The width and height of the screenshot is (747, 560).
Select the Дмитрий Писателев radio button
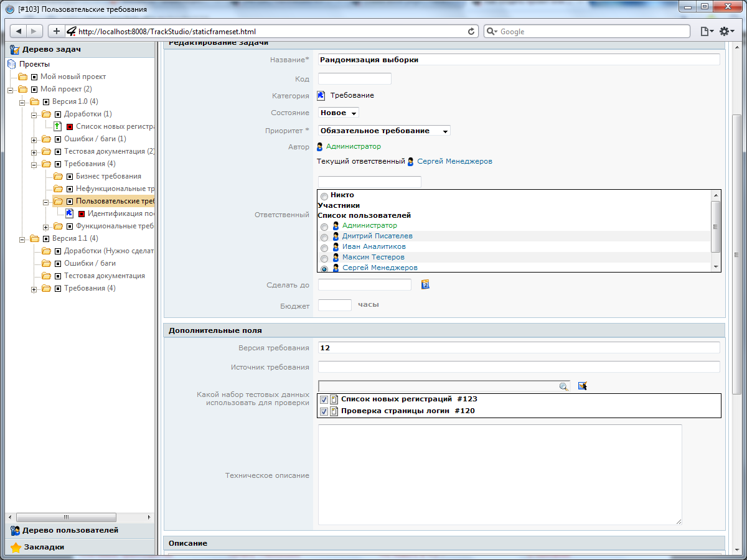tap(324, 237)
